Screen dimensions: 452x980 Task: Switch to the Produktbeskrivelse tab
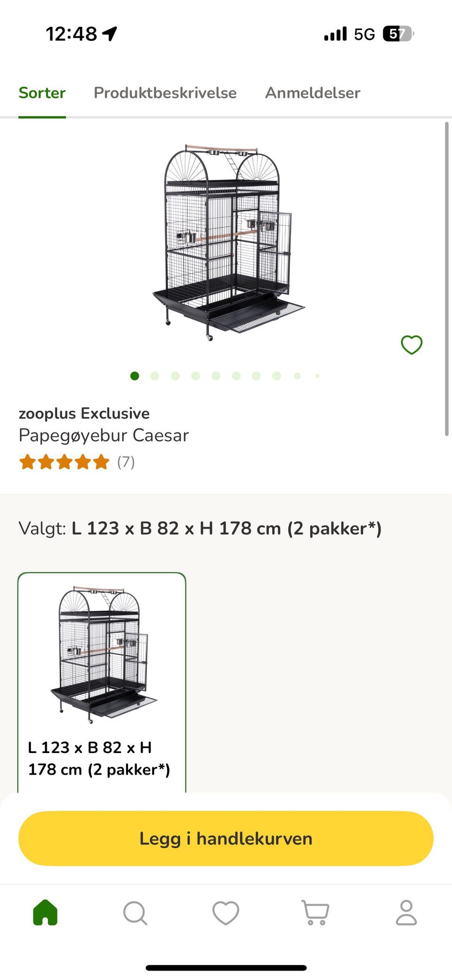tap(165, 93)
